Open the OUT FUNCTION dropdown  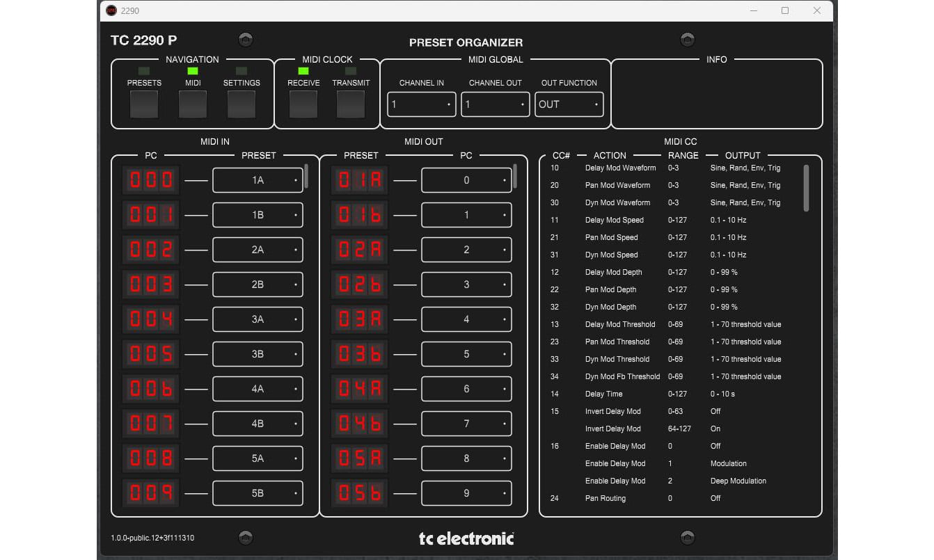pos(569,104)
